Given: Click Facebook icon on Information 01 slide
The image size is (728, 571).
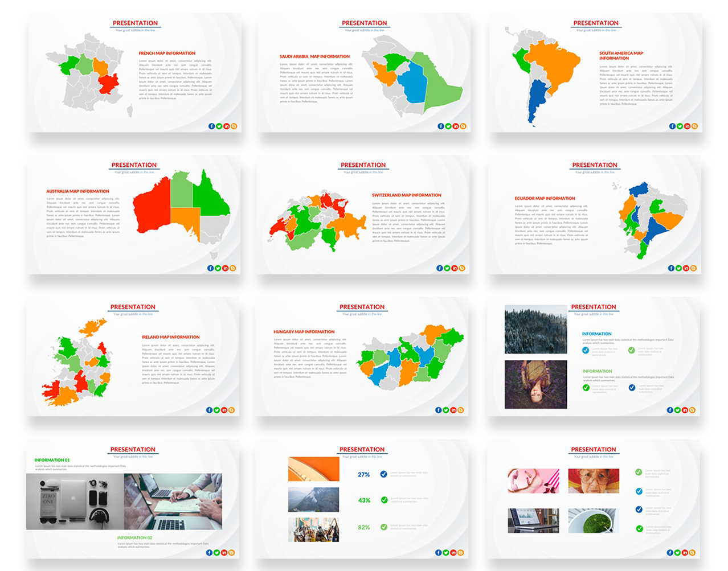Looking at the screenshot, I should coord(210,553).
